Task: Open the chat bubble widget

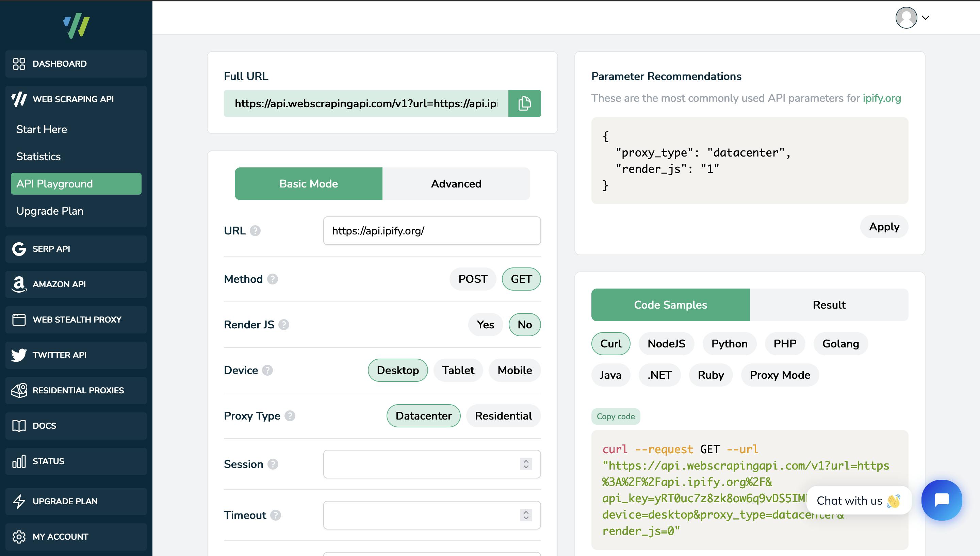Action: click(x=942, y=500)
